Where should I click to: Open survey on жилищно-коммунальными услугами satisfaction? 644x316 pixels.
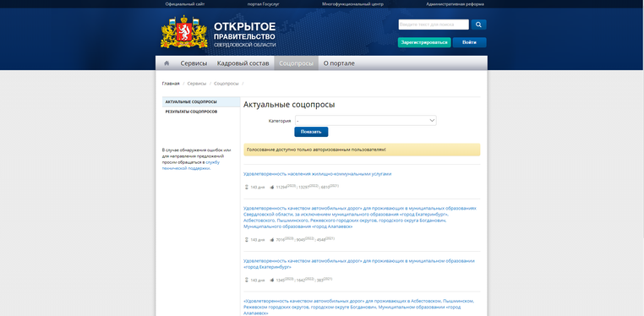click(x=318, y=174)
